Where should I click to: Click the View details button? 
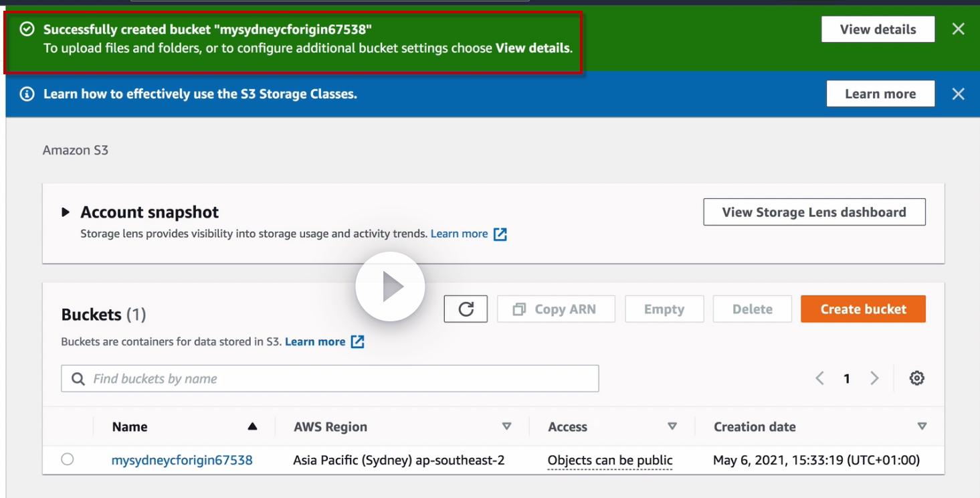(x=878, y=29)
